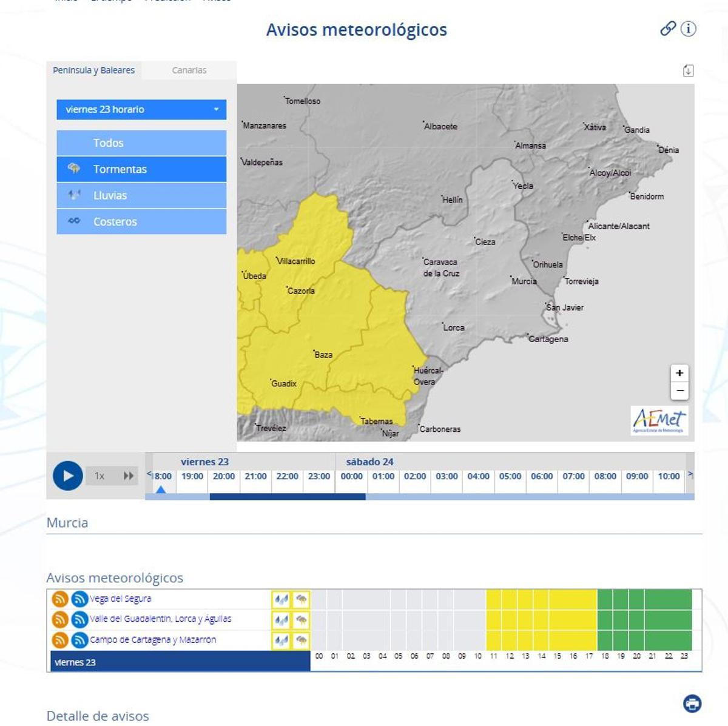Jump to 00:00 sábado 24 on timeline
This screenshot has height=726, width=728.
click(352, 477)
